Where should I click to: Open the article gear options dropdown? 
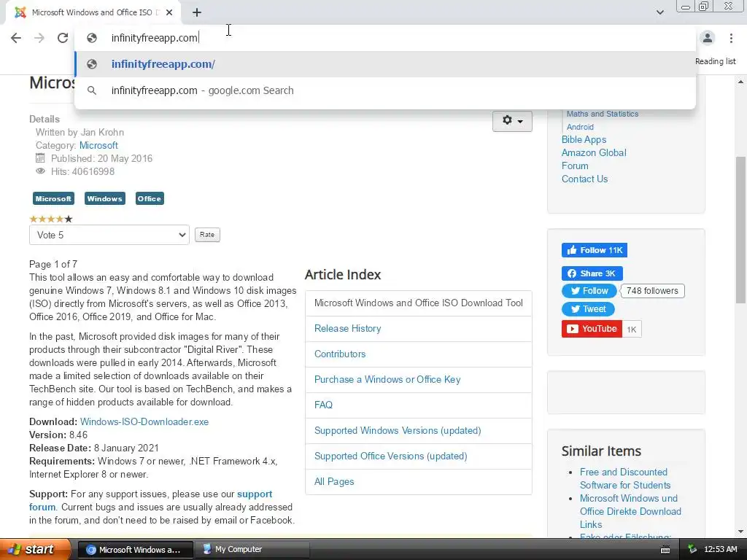pos(512,121)
